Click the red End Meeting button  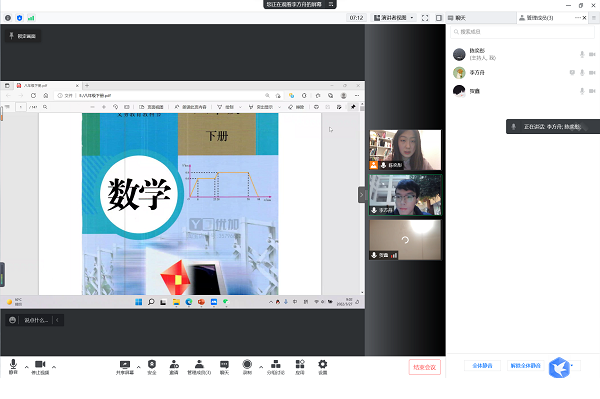click(424, 367)
